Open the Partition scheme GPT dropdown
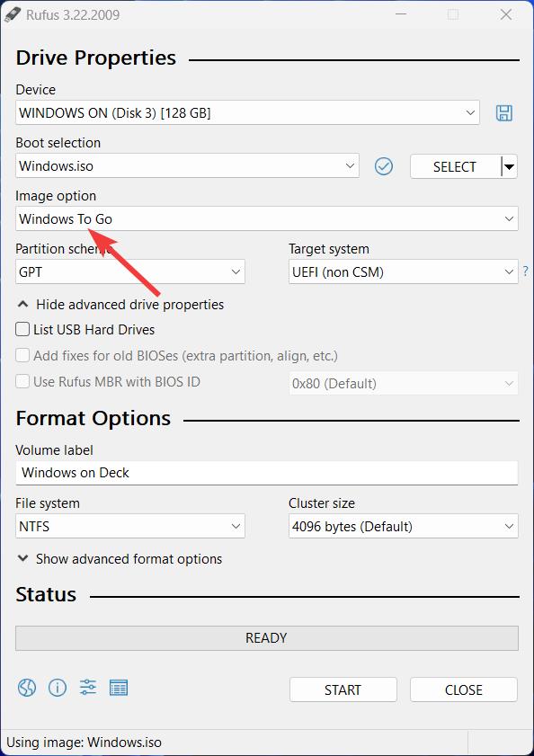Viewport: 534px width, 756px height. pos(130,272)
